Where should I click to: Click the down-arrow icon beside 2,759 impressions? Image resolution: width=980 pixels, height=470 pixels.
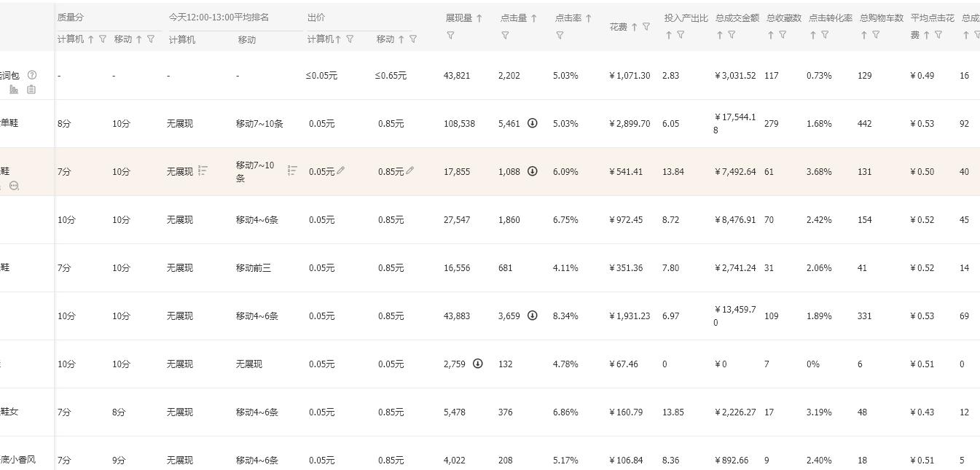click(478, 364)
